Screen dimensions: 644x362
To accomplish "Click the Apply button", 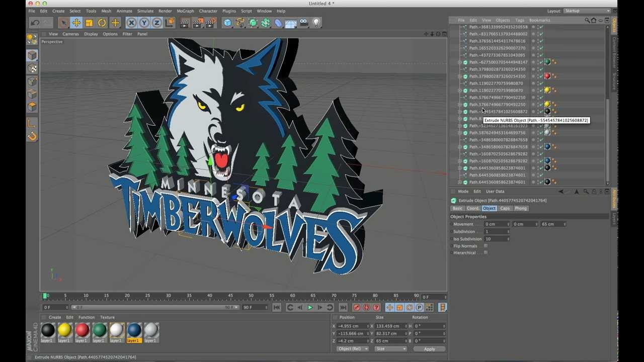I will click(429, 349).
